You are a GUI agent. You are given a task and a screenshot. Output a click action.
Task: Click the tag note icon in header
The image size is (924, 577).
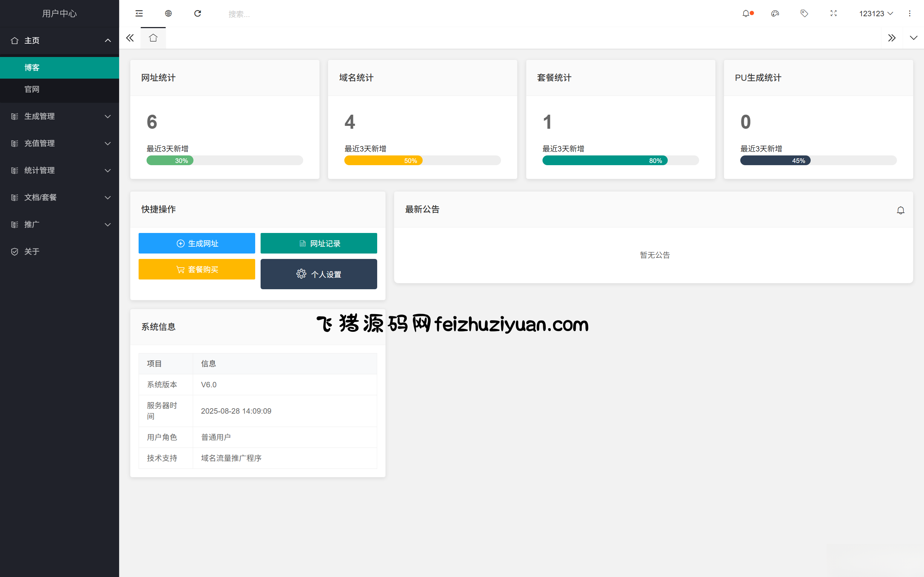[804, 14]
